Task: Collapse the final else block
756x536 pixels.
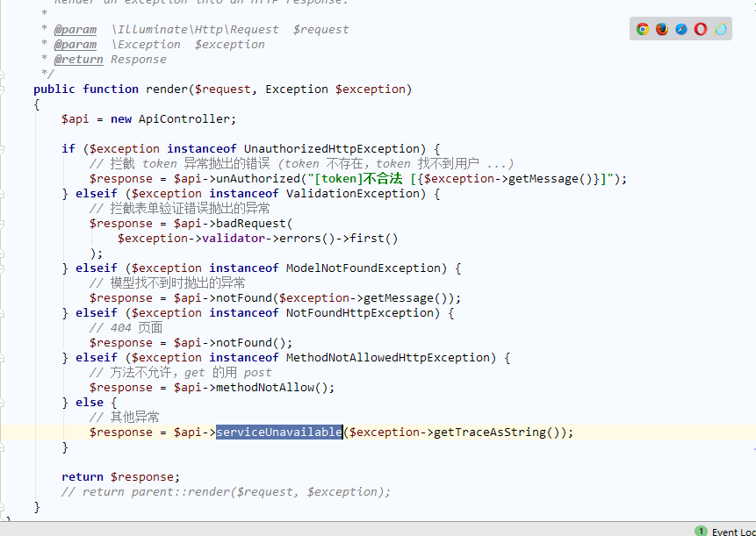Action: [x=3, y=403]
